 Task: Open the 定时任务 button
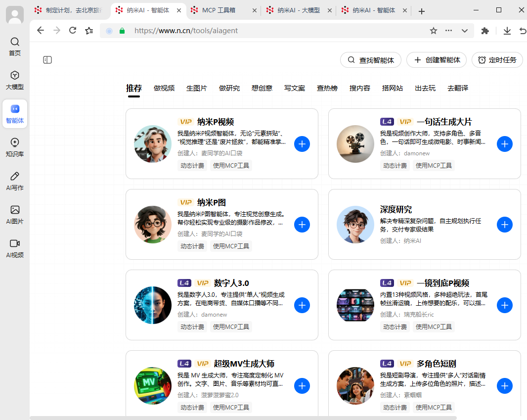(497, 60)
